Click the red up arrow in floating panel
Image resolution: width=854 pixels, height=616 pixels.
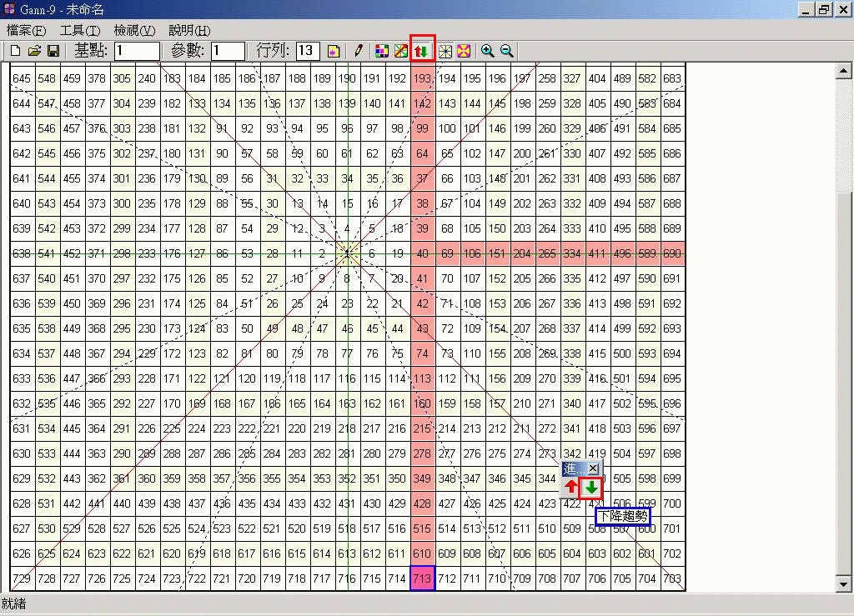[x=571, y=487]
